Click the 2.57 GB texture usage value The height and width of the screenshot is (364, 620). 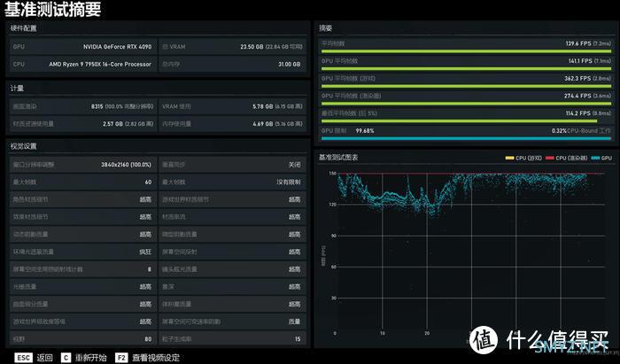tap(112, 124)
